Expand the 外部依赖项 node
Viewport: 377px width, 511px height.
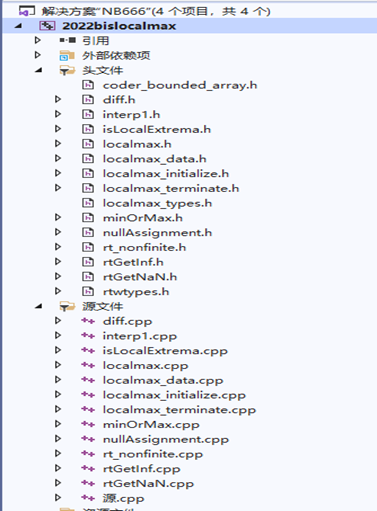(x=38, y=55)
